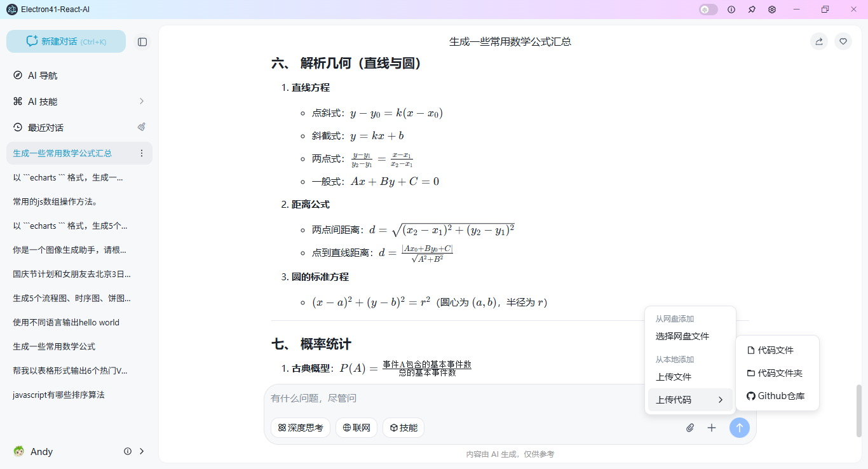Pick Github仓库 from the submenu
868x469 pixels.
pyautogui.click(x=777, y=396)
